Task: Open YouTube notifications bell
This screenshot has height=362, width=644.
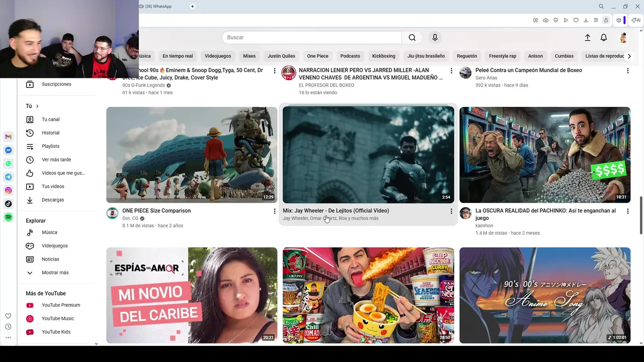Action: click(x=604, y=38)
